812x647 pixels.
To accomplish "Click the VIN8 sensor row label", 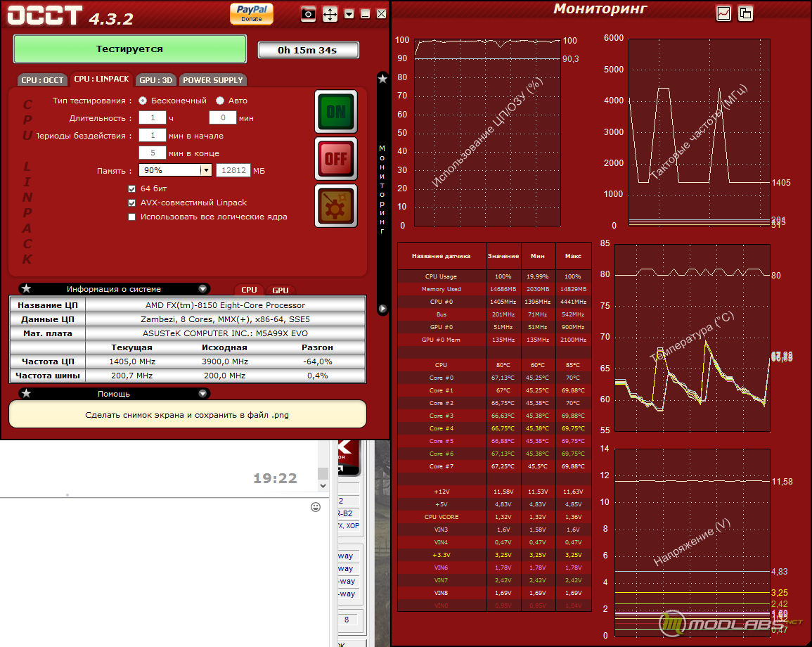I will tap(442, 593).
